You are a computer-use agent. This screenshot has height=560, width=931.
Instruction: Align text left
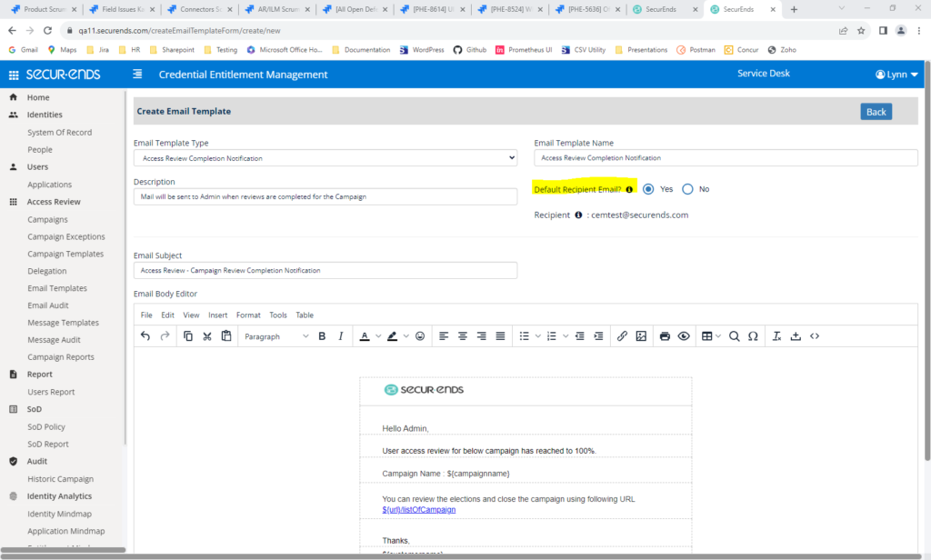(444, 336)
